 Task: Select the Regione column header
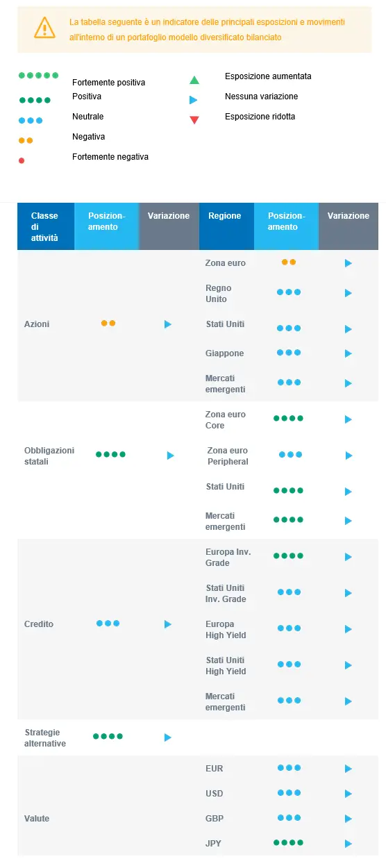pyautogui.click(x=226, y=226)
